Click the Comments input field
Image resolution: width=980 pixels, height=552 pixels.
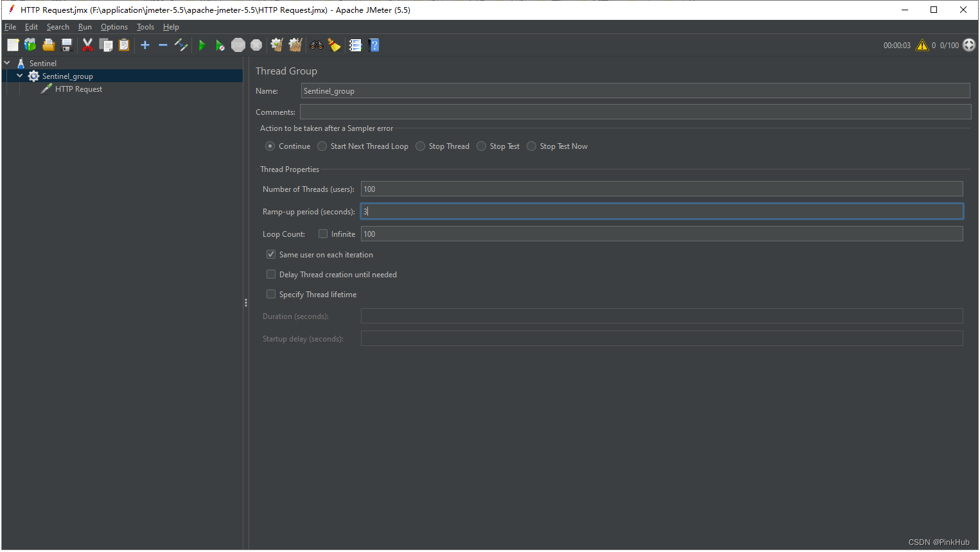click(635, 112)
